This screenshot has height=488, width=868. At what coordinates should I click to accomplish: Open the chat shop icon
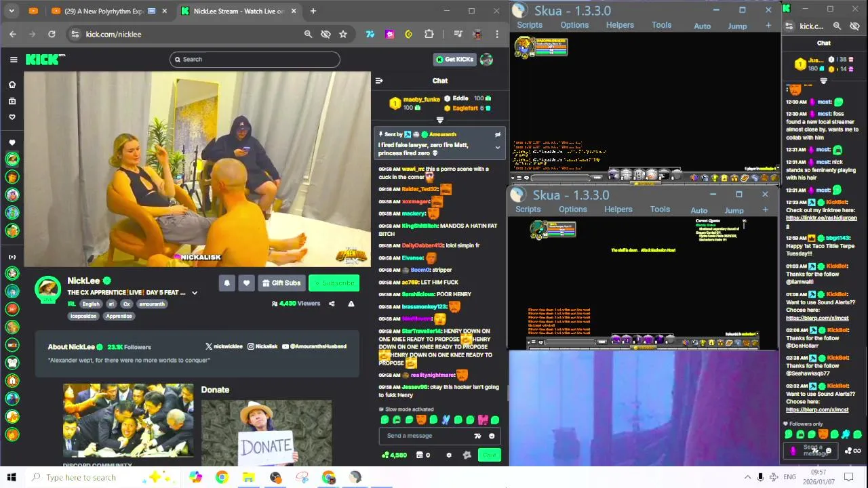[x=419, y=455]
